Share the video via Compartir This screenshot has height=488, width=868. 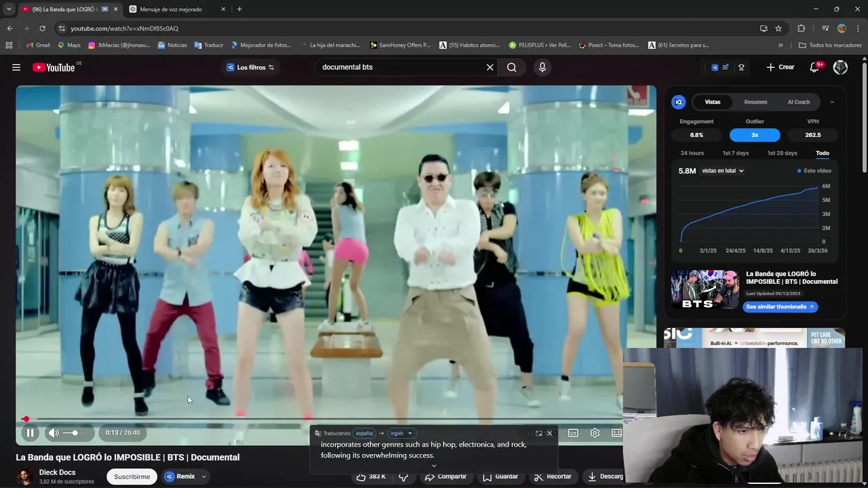click(x=446, y=476)
